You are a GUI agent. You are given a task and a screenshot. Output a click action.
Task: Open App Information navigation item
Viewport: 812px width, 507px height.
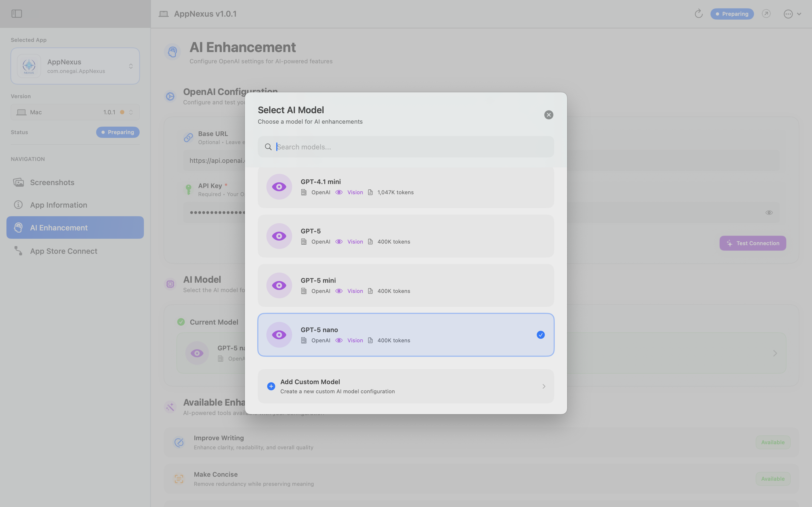pyautogui.click(x=59, y=205)
